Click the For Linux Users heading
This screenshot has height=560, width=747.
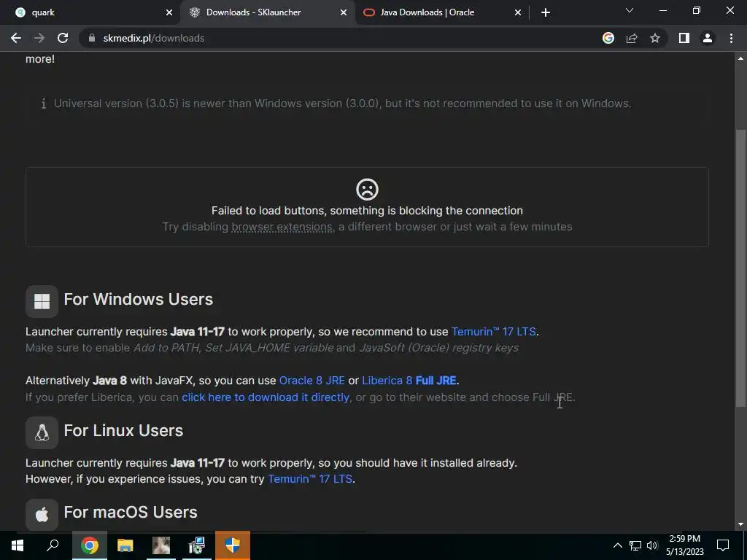pyautogui.click(x=123, y=430)
